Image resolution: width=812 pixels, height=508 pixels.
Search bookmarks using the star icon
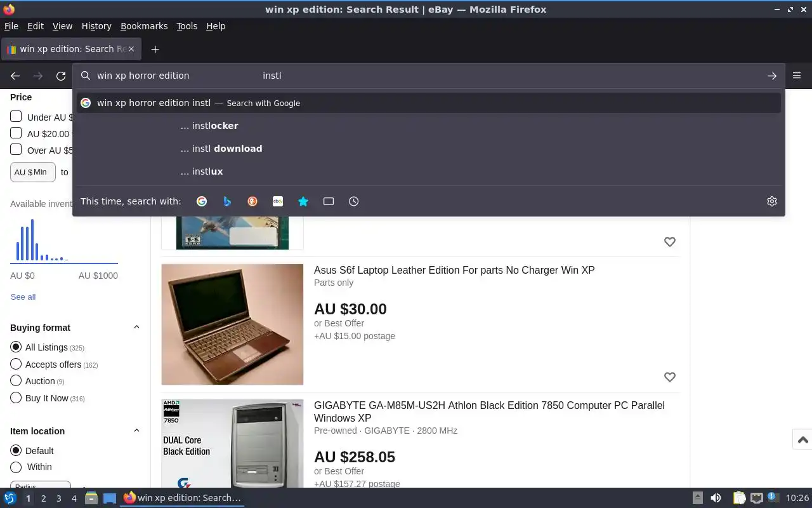tap(303, 201)
